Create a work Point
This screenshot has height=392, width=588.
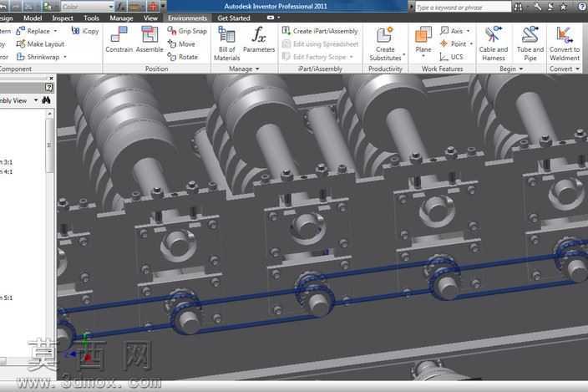point(453,44)
